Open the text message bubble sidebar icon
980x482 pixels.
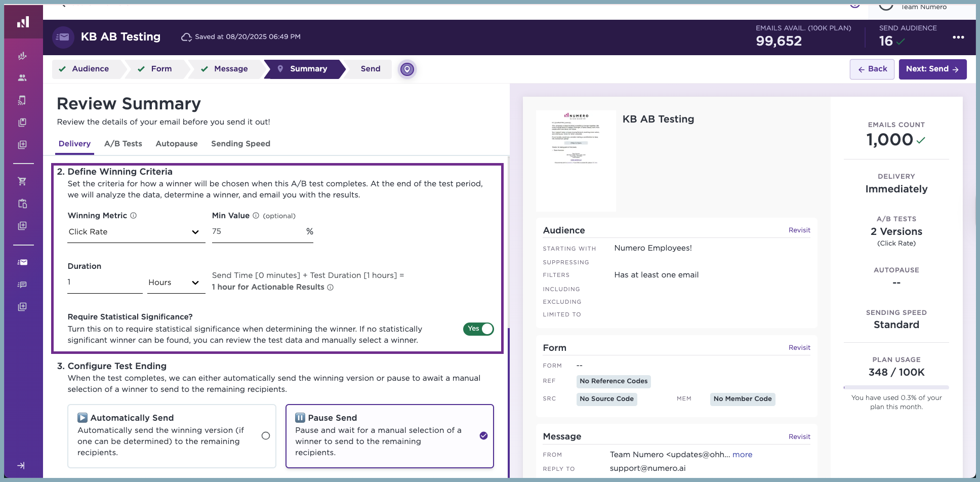[x=22, y=285]
